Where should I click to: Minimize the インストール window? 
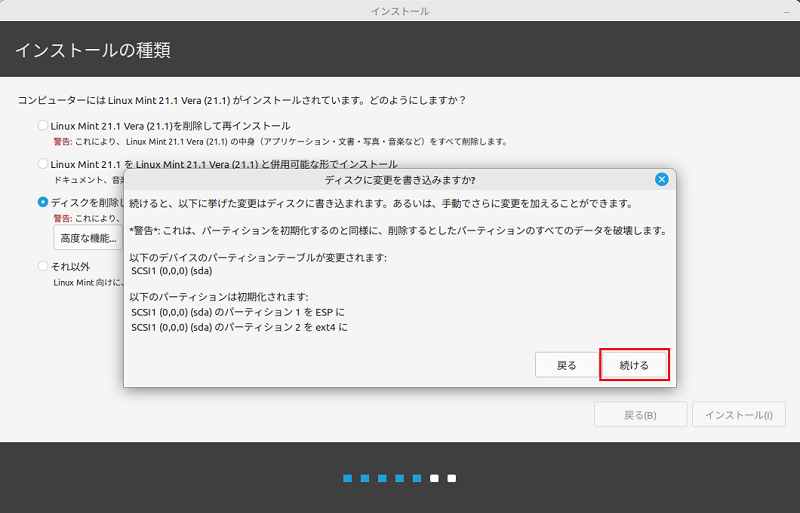[786, 11]
